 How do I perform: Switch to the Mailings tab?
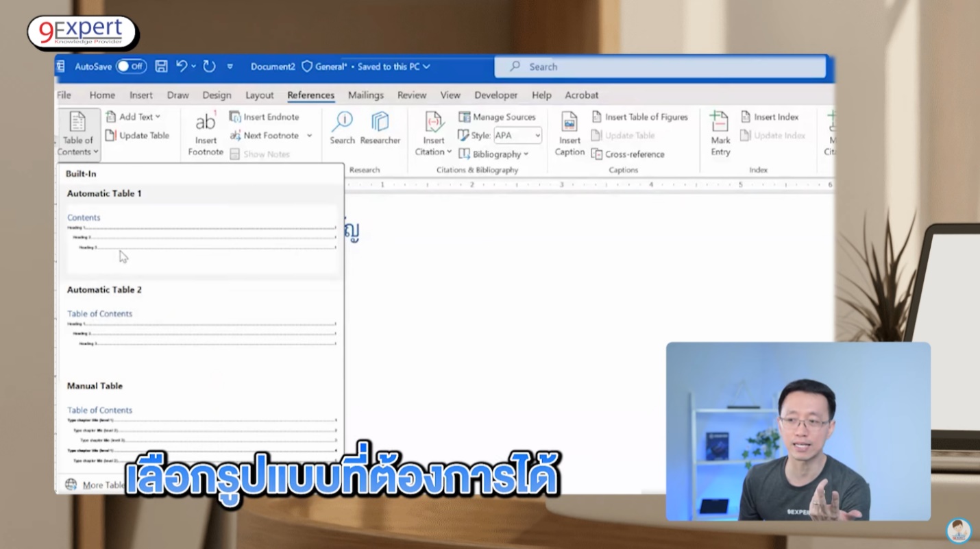pyautogui.click(x=365, y=95)
